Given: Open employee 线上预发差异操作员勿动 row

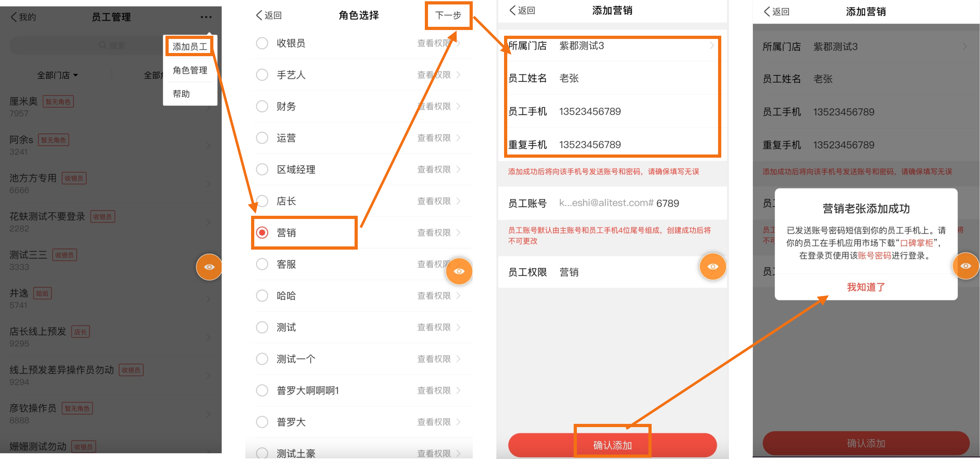Looking at the screenshot, I should tap(110, 376).
